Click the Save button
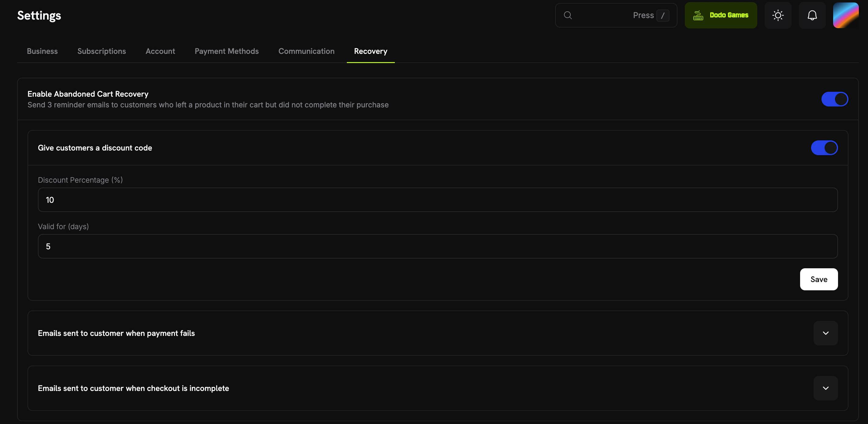This screenshot has height=424, width=868. pyautogui.click(x=819, y=279)
